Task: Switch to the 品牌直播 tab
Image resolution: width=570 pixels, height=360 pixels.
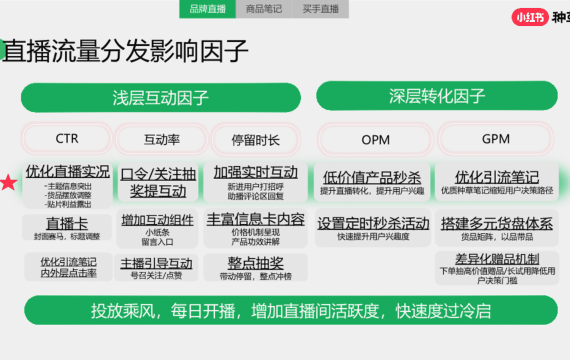Action: [x=208, y=9]
